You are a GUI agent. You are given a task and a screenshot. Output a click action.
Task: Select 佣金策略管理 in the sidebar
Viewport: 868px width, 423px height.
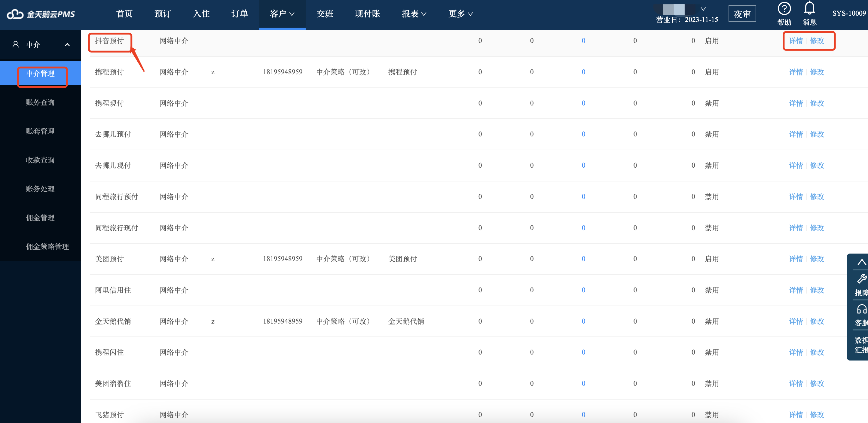point(47,247)
